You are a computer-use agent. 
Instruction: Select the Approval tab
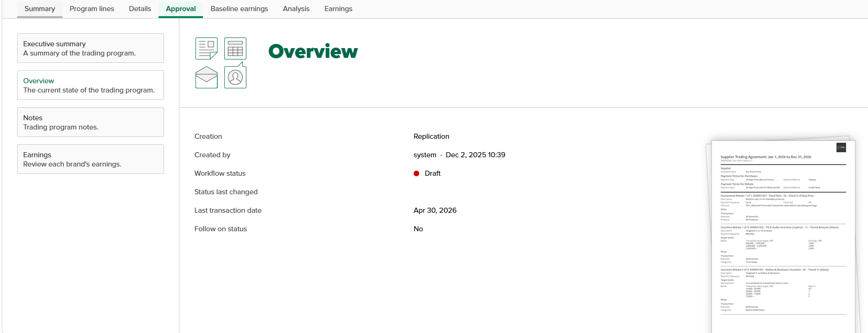pos(181,9)
